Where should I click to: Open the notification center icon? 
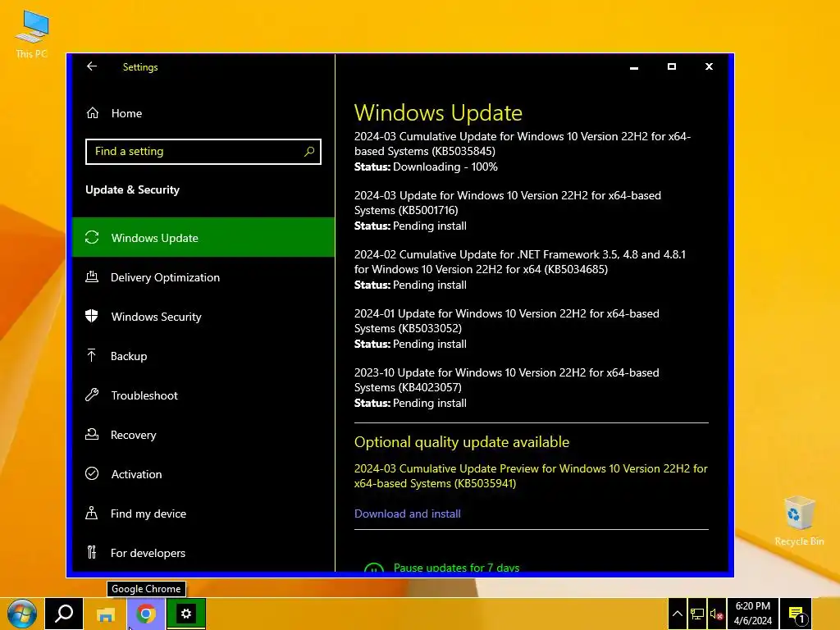[x=797, y=614]
